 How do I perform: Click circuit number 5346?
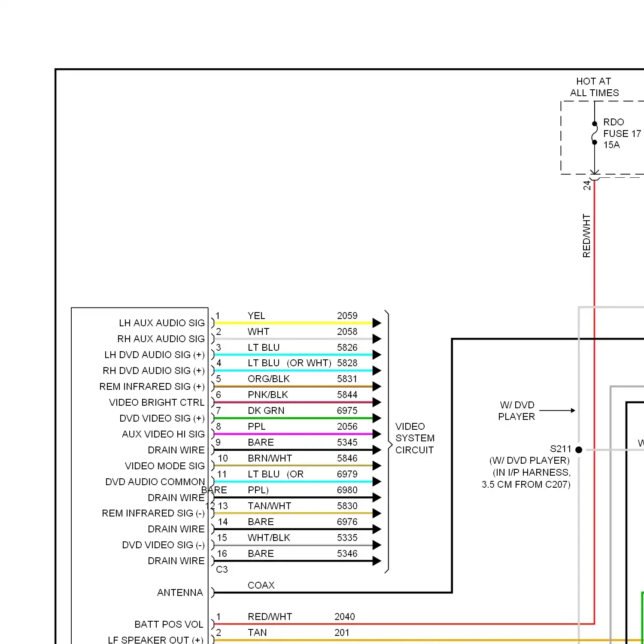click(347, 553)
